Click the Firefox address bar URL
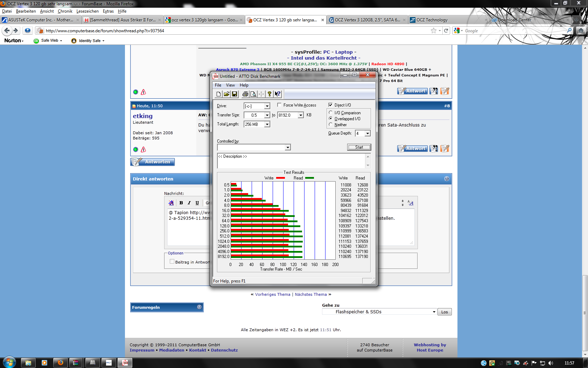 click(105, 31)
